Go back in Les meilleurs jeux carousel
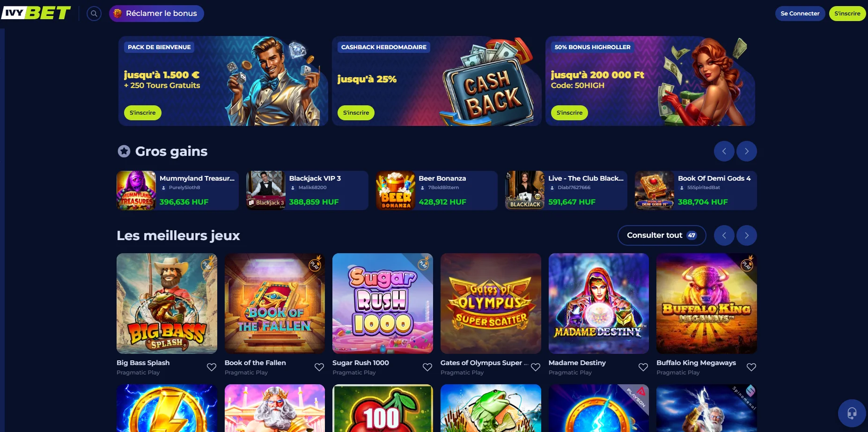The width and height of the screenshot is (868, 432). click(x=724, y=235)
